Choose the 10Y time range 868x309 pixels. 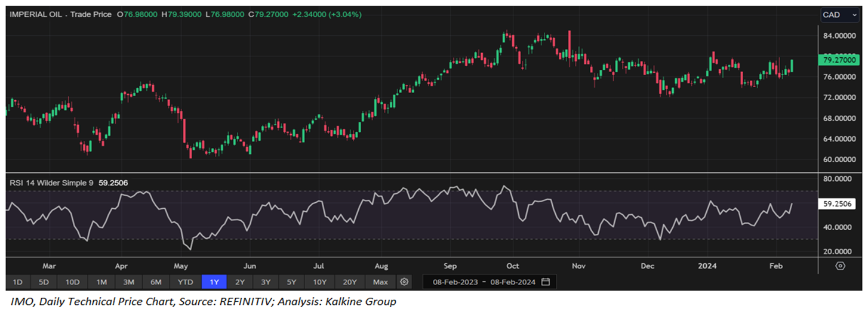point(319,282)
